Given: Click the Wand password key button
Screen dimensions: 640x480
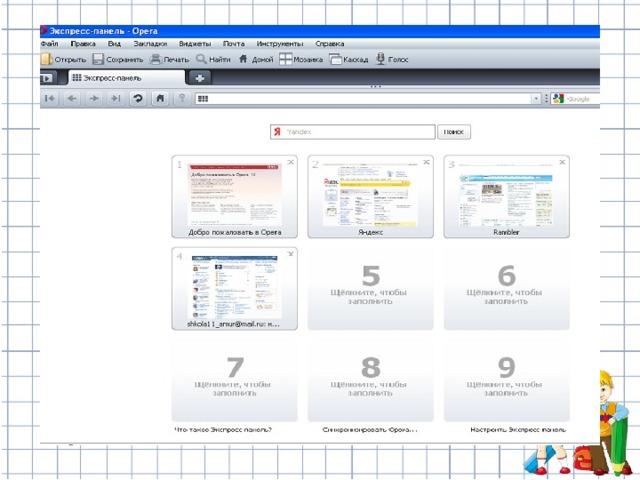Looking at the screenshot, I should (182, 98).
